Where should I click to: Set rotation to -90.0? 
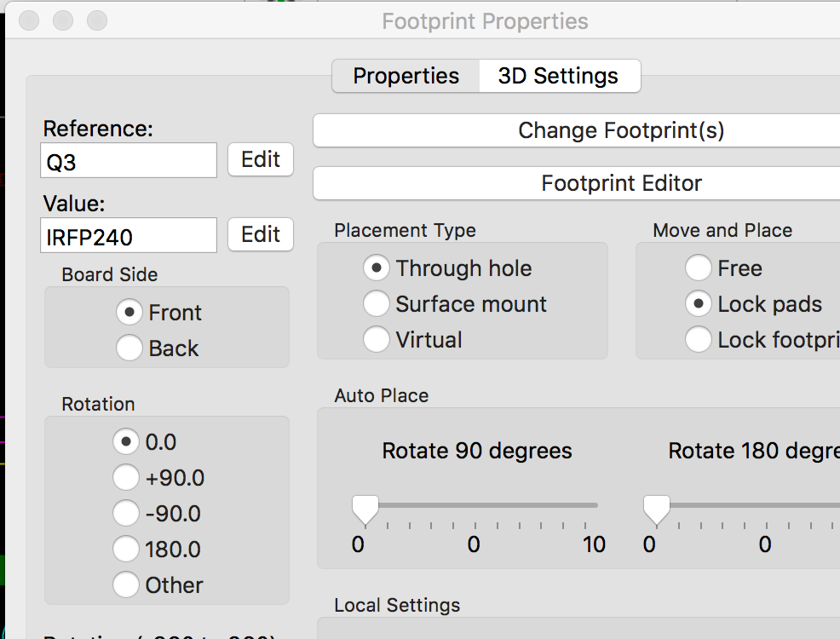pyautogui.click(x=126, y=514)
